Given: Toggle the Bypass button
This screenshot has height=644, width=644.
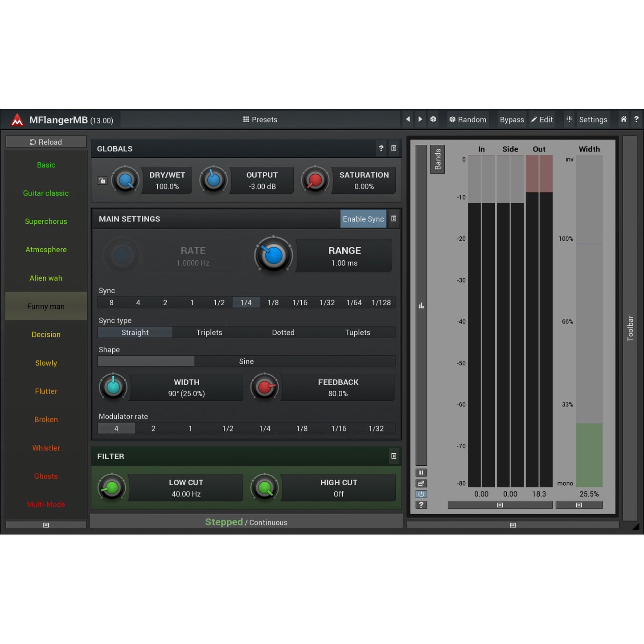Looking at the screenshot, I should (512, 119).
